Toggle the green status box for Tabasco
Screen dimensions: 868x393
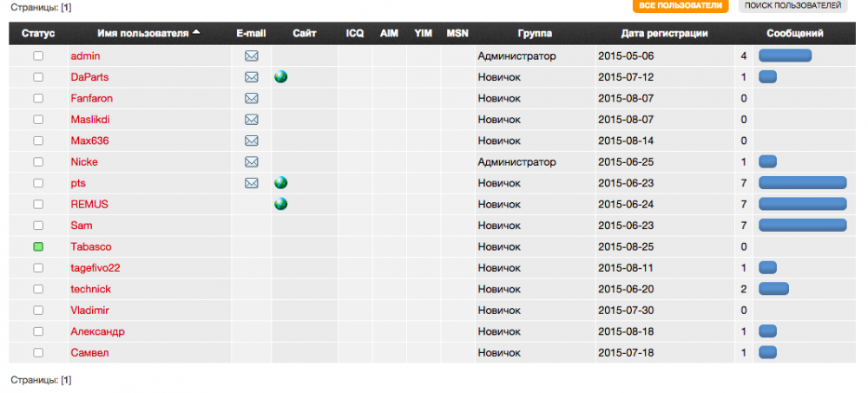38,247
